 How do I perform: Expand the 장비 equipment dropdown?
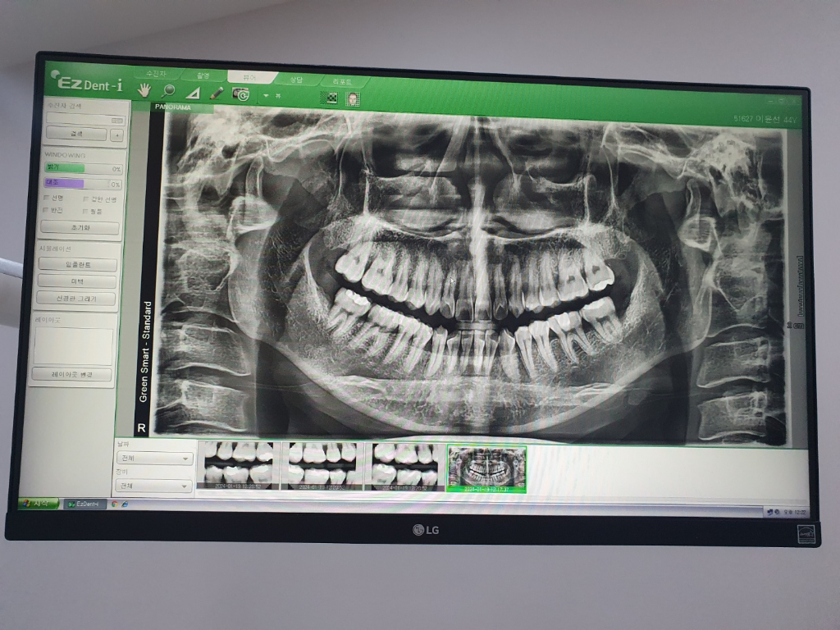tap(155, 486)
